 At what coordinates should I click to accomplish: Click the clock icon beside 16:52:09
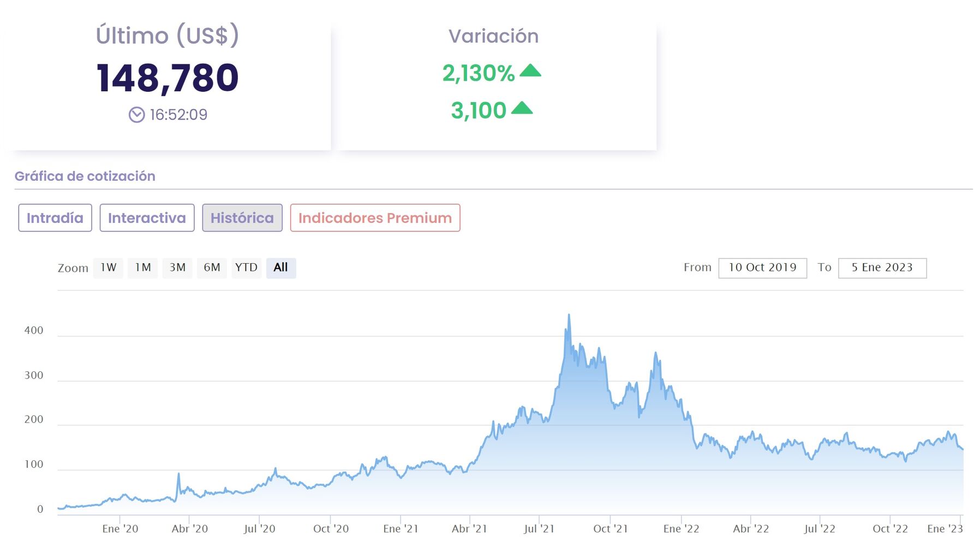[136, 115]
